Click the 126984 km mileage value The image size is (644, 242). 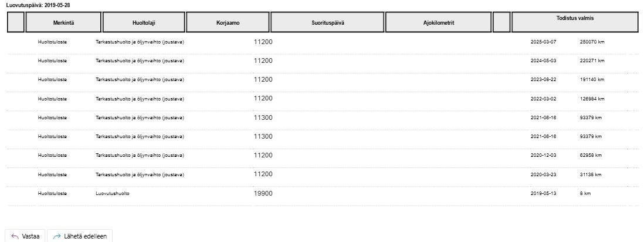pos(592,99)
